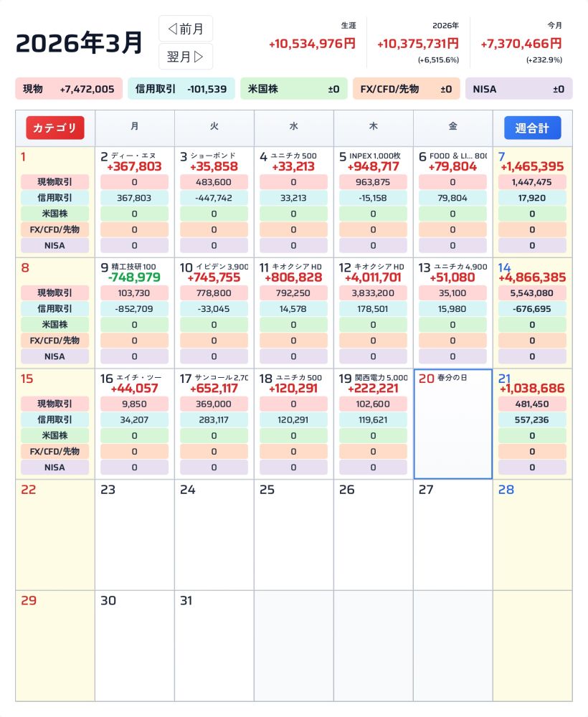Screen dimensions: 588x717
Task: Click -676,695 weekly 信用 total
Action: (x=532, y=309)
